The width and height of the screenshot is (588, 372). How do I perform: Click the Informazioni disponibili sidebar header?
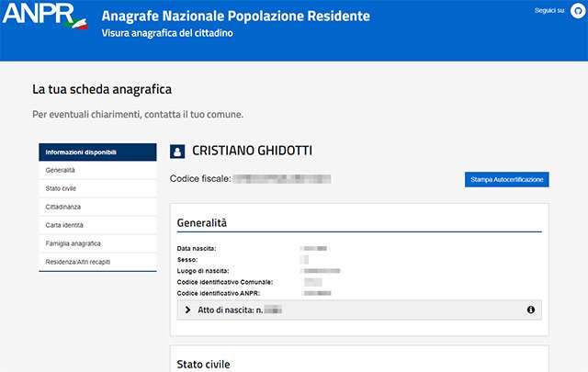[97, 152]
